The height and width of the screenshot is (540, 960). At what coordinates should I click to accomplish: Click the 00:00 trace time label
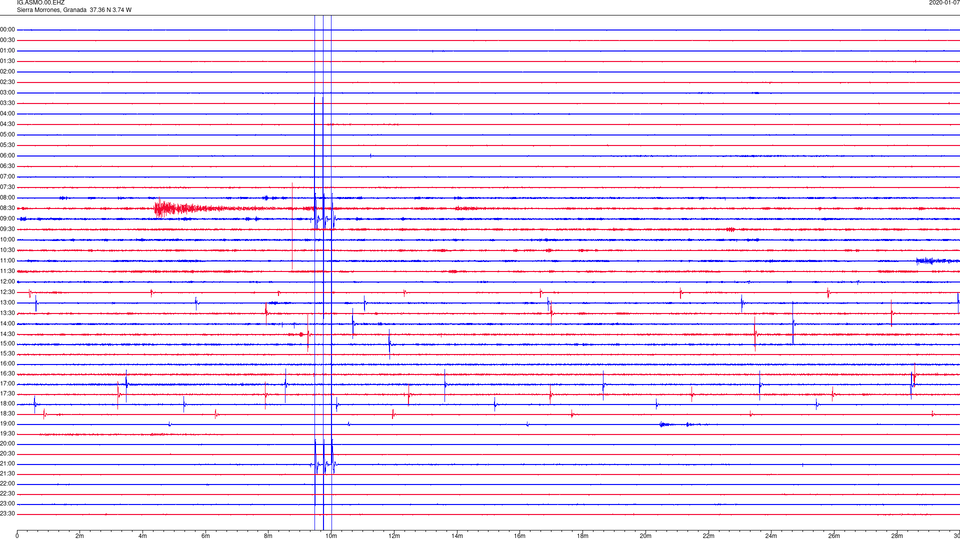pyautogui.click(x=7, y=29)
